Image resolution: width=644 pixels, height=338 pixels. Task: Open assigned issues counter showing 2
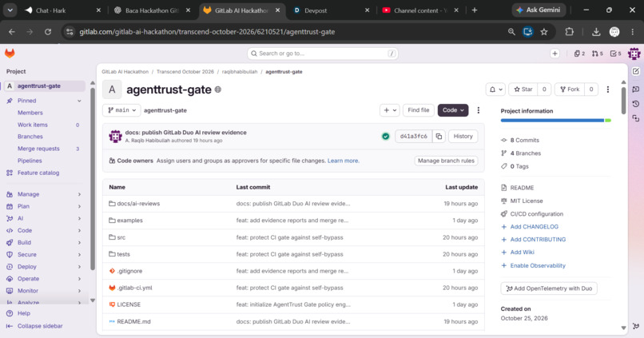(579, 54)
